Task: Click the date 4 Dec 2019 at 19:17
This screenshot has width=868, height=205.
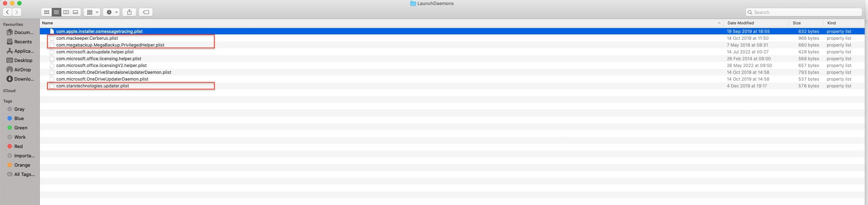Action: pyautogui.click(x=747, y=86)
